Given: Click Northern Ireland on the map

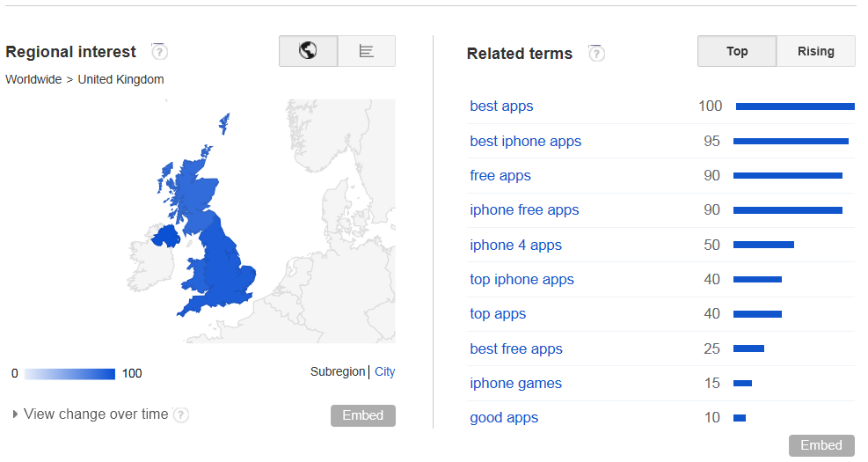Looking at the screenshot, I should 165,237.
